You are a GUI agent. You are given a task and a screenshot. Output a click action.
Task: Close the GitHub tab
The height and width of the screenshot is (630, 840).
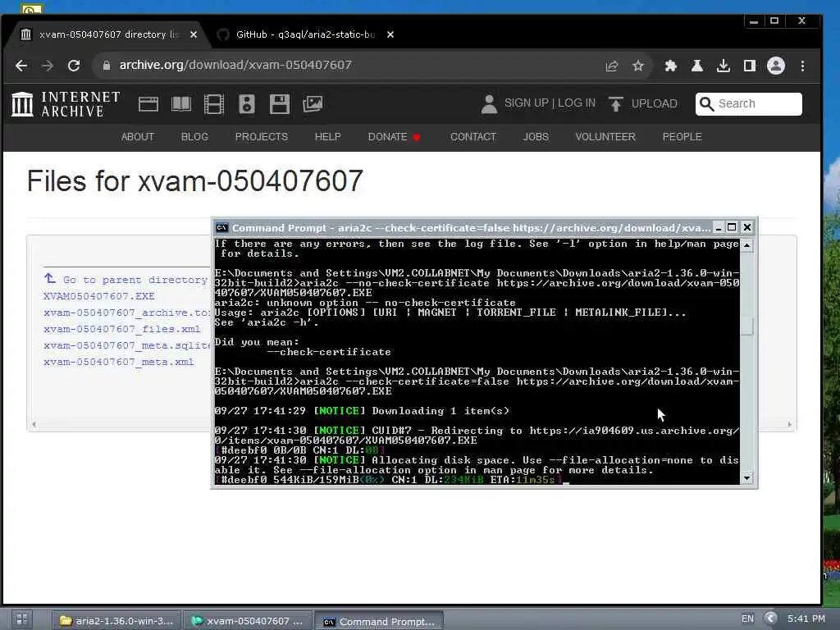tap(390, 34)
